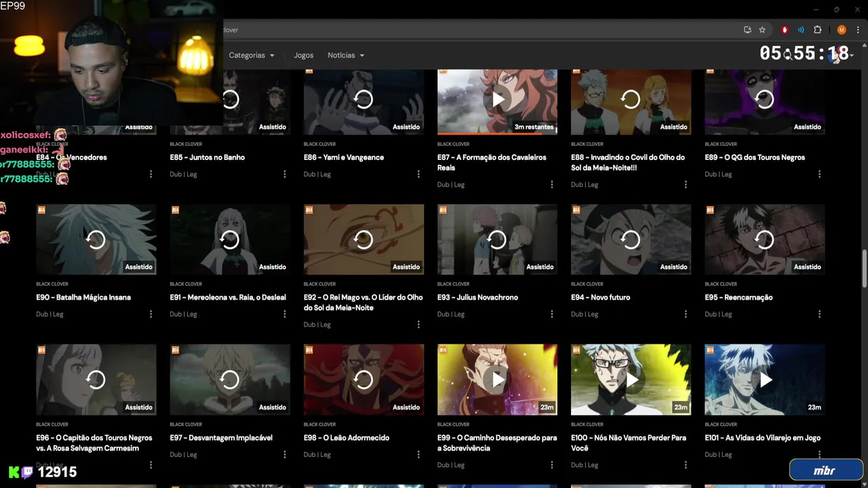Screen dimensions: 868x488
Task: Click the install app icon in address bar
Action: pos(747,30)
